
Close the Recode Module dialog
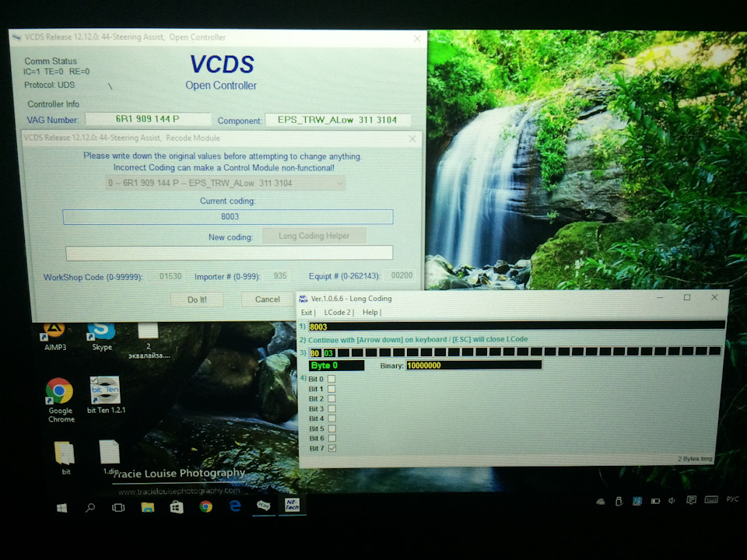pos(412,138)
